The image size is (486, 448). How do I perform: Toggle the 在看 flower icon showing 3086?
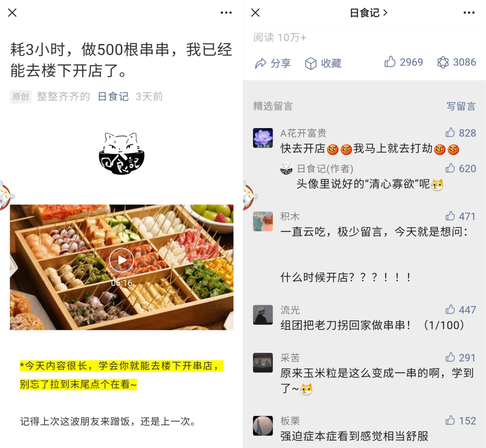[443, 62]
